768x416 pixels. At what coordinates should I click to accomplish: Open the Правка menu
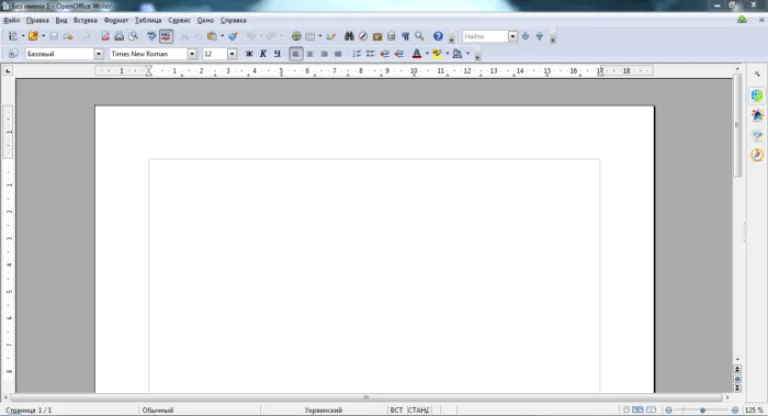pyautogui.click(x=37, y=21)
